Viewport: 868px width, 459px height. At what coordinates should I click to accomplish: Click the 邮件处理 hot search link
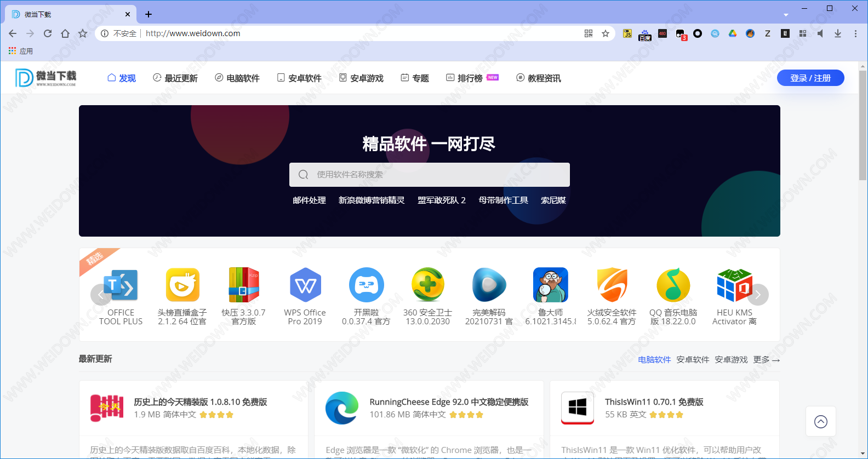pyautogui.click(x=309, y=200)
